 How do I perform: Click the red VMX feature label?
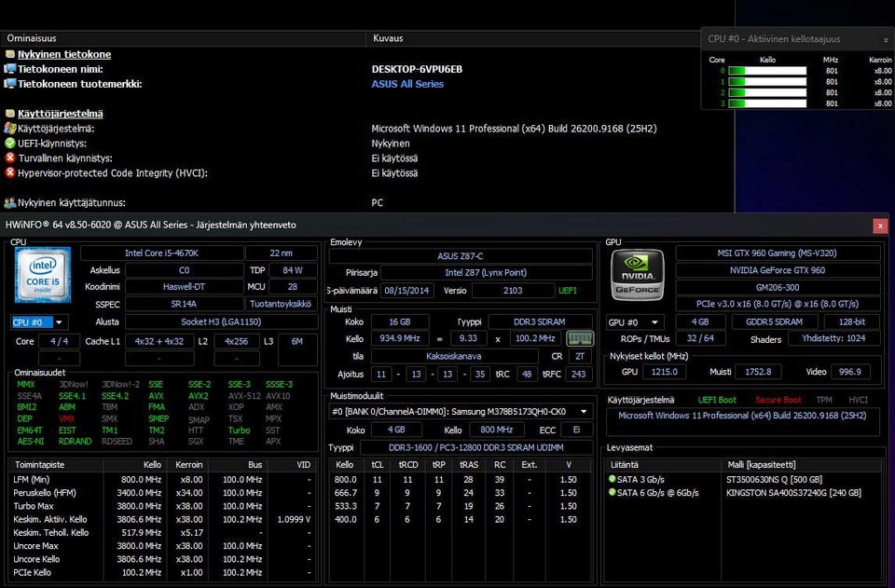click(x=67, y=418)
